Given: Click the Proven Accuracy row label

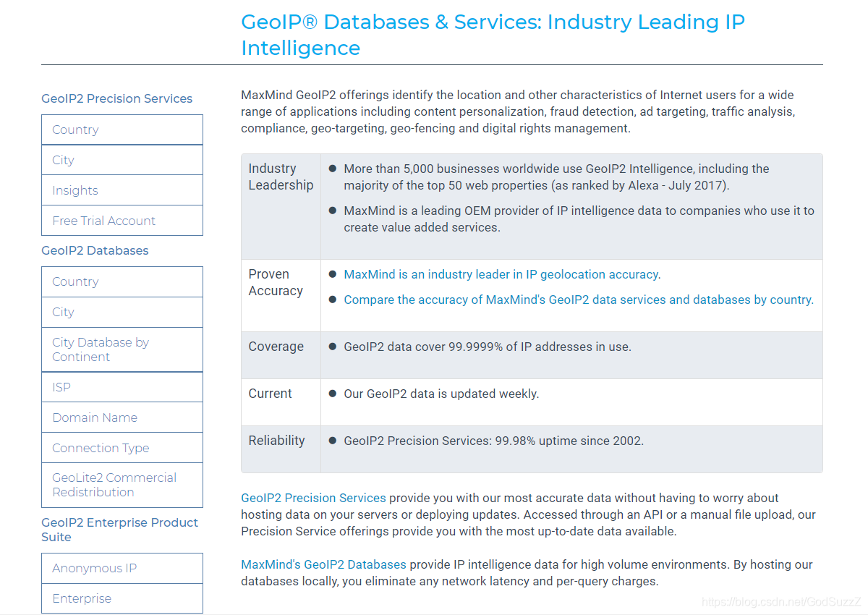Looking at the screenshot, I should [276, 282].
